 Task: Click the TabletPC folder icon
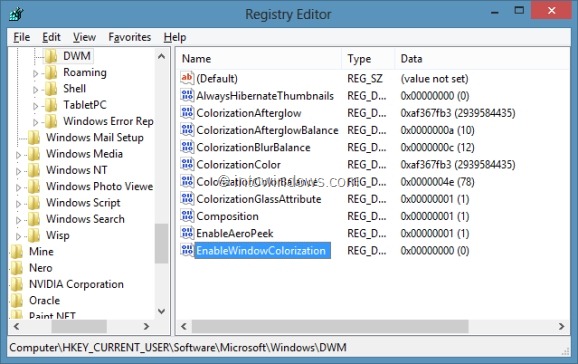[x=51, y=105]
